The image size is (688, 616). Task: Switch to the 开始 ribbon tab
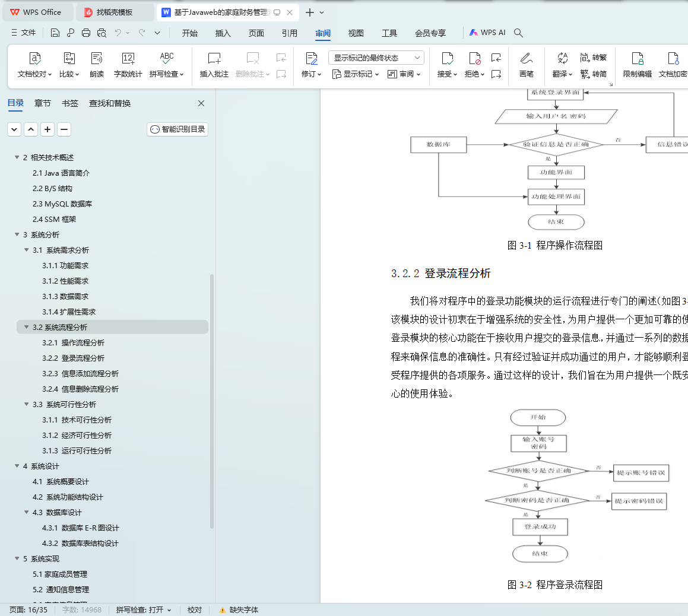(190, 33)
